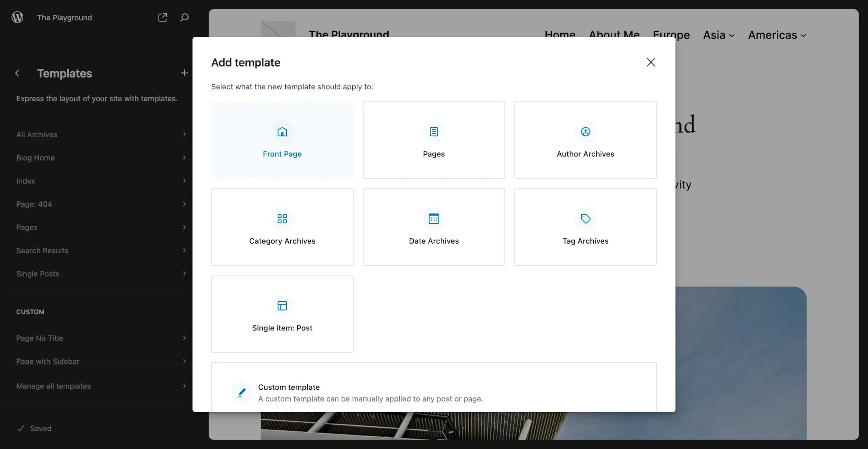Choose the Date Archives template label
868x449 pixels.
click(434, 241)
